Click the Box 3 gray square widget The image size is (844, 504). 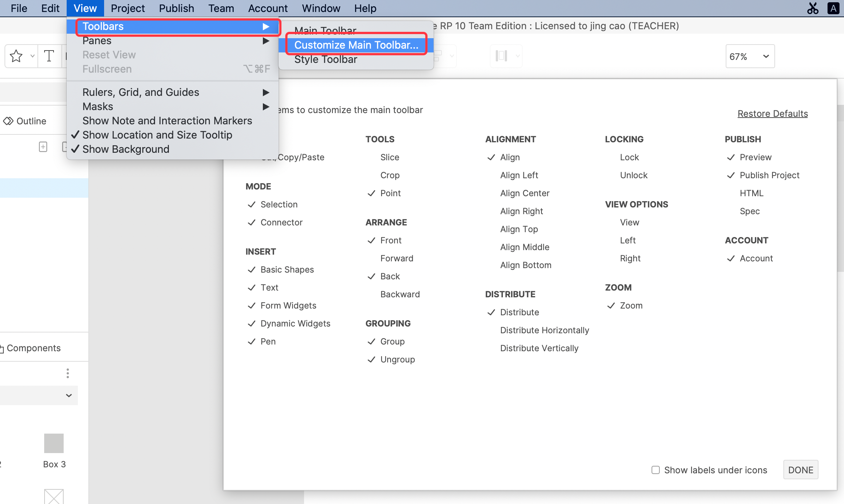click(x=54, y=443)
